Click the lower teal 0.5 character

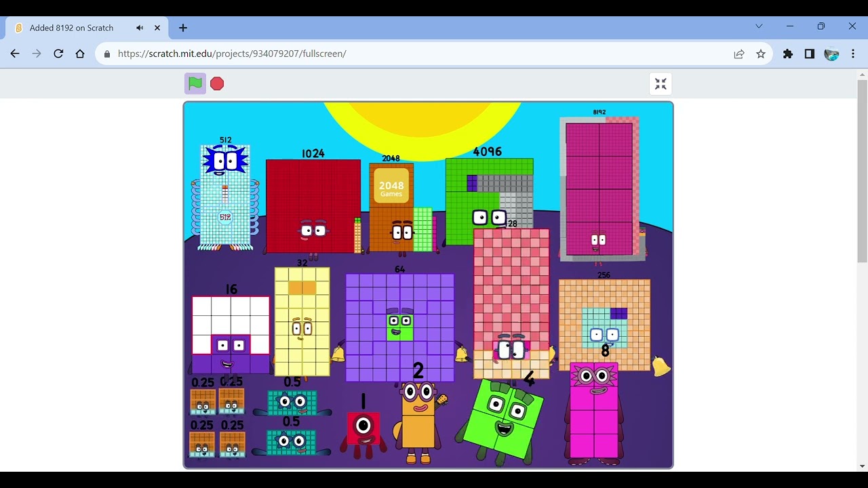point(291,442)
